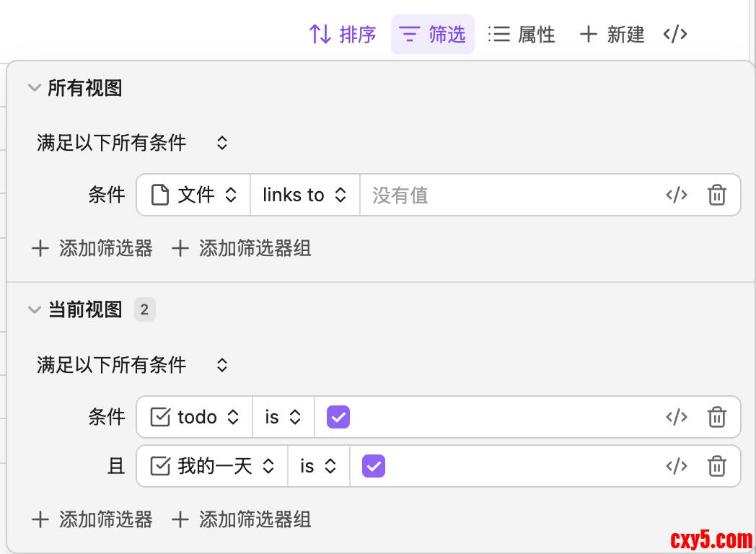Delete the 文件 links to filter row
The image size is (756, 554).
click(x=716, y=195)
